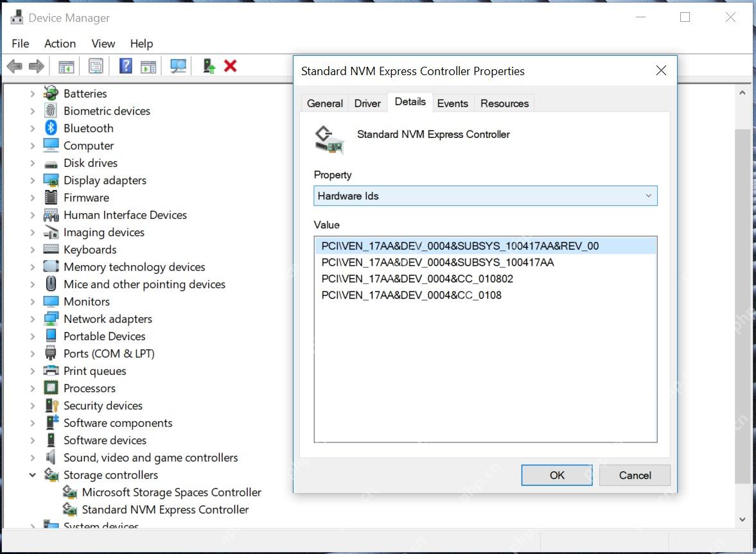Click the Cancel button
Viewport: 756px width, 554px height.
[635, 475]
